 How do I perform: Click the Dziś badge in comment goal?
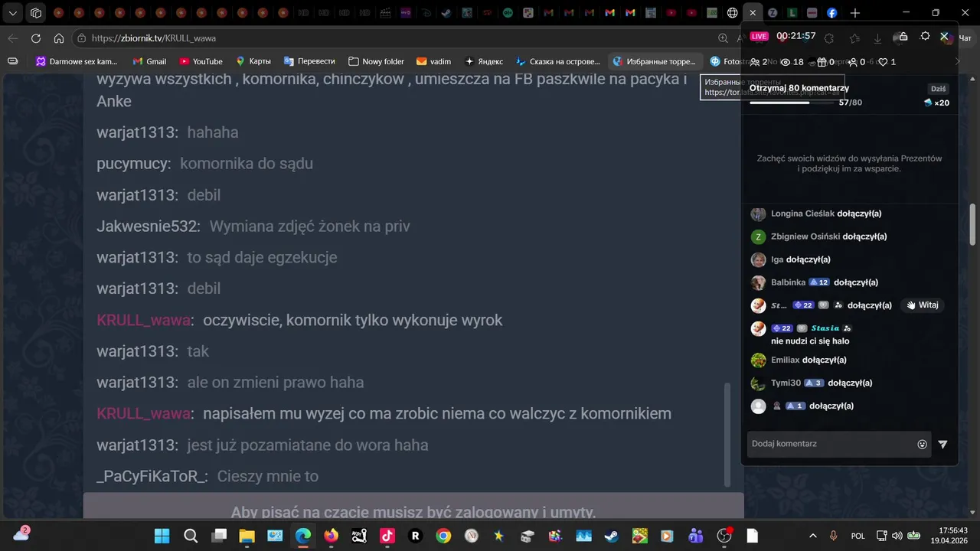(938, 89)
